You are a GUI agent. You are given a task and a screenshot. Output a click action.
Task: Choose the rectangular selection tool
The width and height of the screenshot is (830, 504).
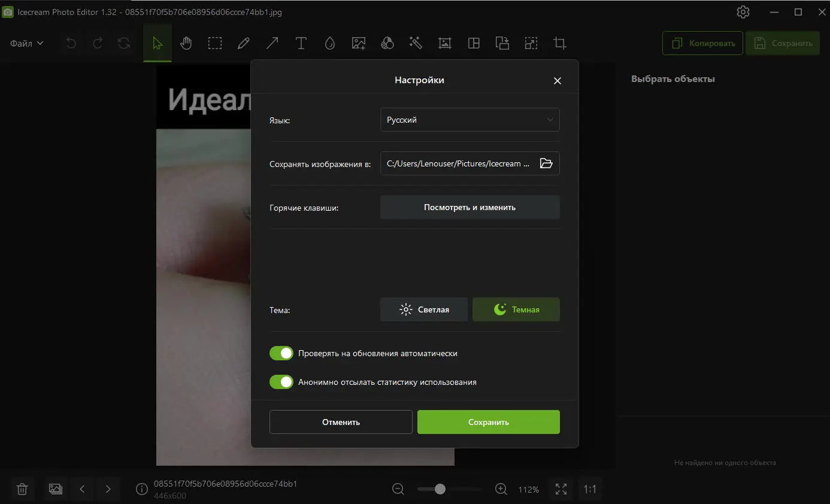(x=215, y=43)
